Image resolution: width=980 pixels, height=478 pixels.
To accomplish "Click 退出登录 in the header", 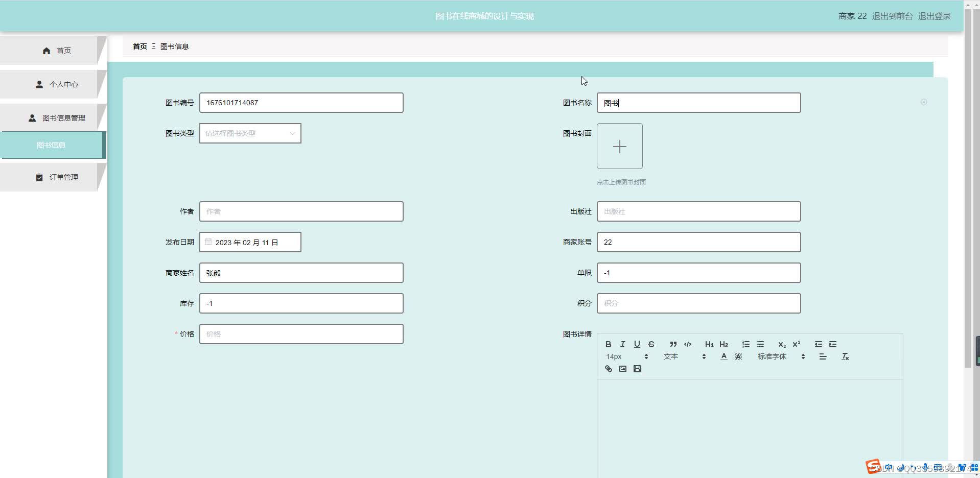I will click(x=934, y=16).
